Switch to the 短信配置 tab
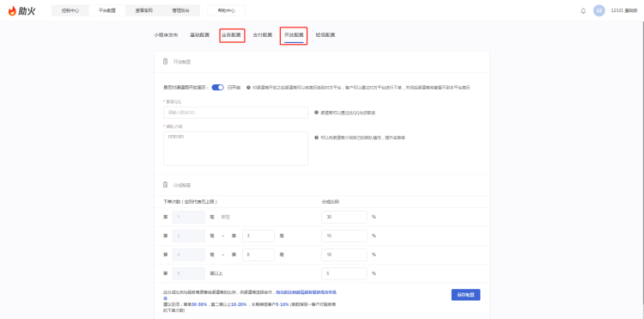644x319 pixels. point(325,35)
